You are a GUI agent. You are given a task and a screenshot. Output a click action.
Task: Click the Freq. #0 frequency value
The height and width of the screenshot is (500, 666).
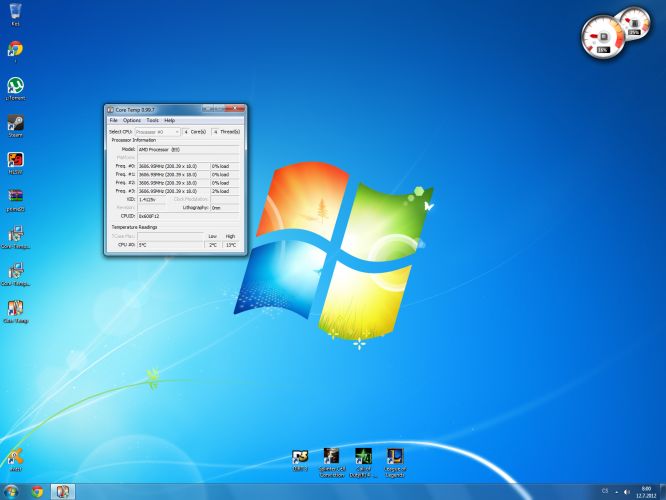pos(173,166)
